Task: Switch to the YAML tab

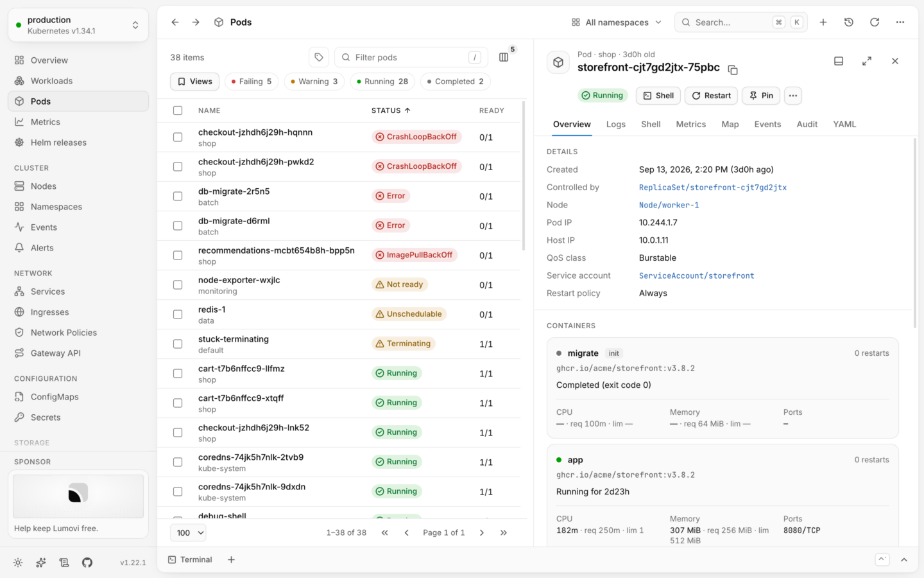Action: (x=844, y=124)
